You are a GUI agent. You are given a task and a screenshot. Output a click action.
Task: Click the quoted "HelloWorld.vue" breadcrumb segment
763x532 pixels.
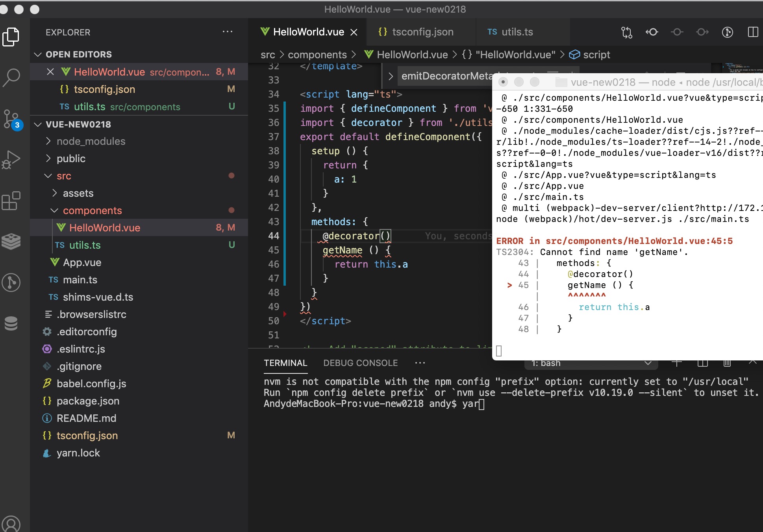point(515,55)
